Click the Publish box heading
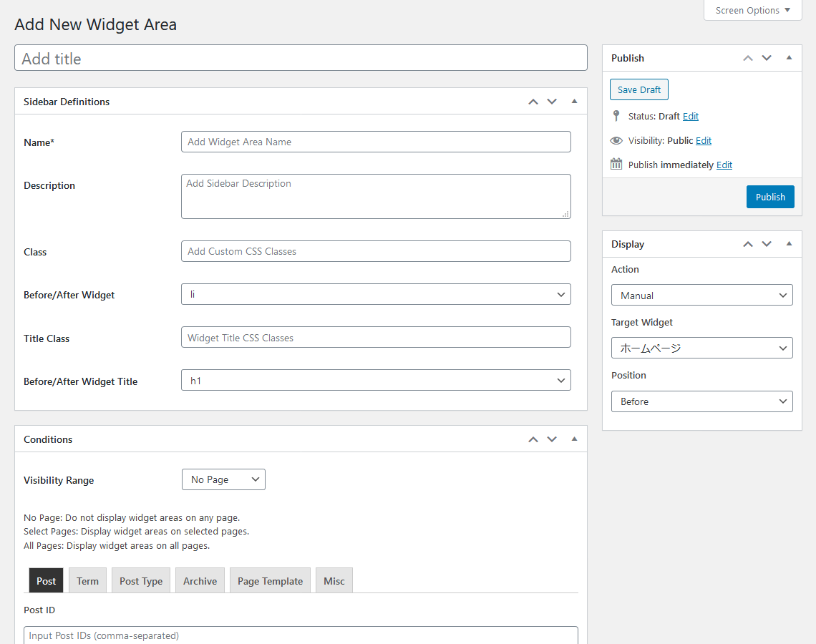Viewport: 816px width, 644px height. (628, 58)
